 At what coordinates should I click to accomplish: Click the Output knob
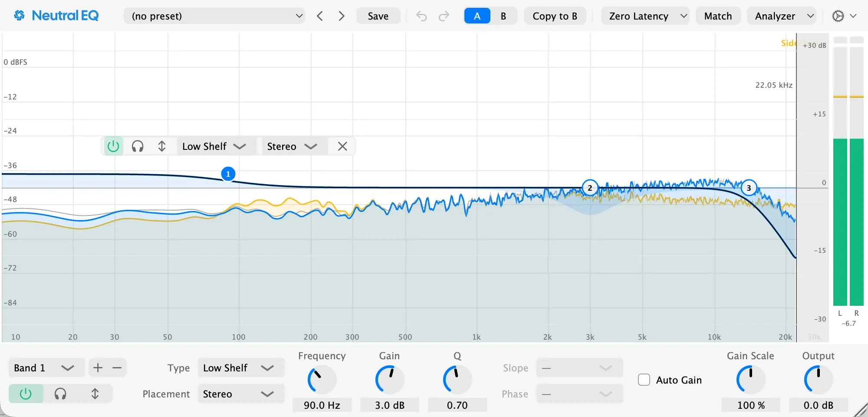tap(818, 380)
